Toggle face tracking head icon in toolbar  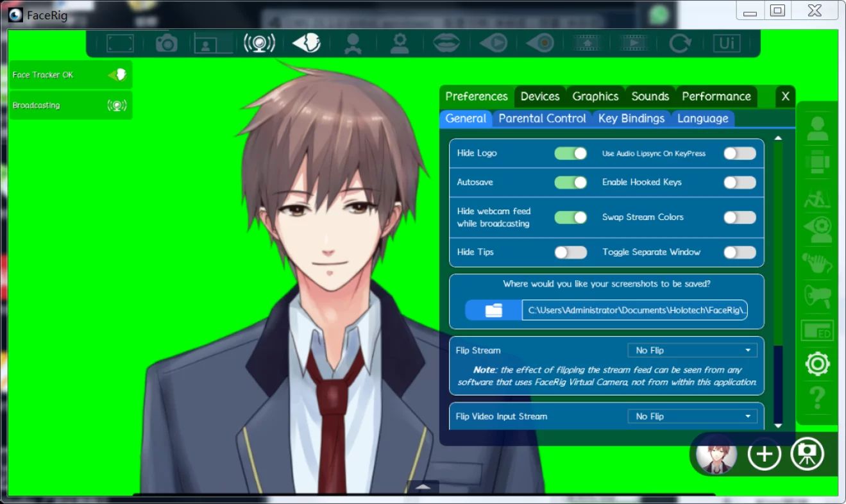pyautogui.click(x=306, y=44)
